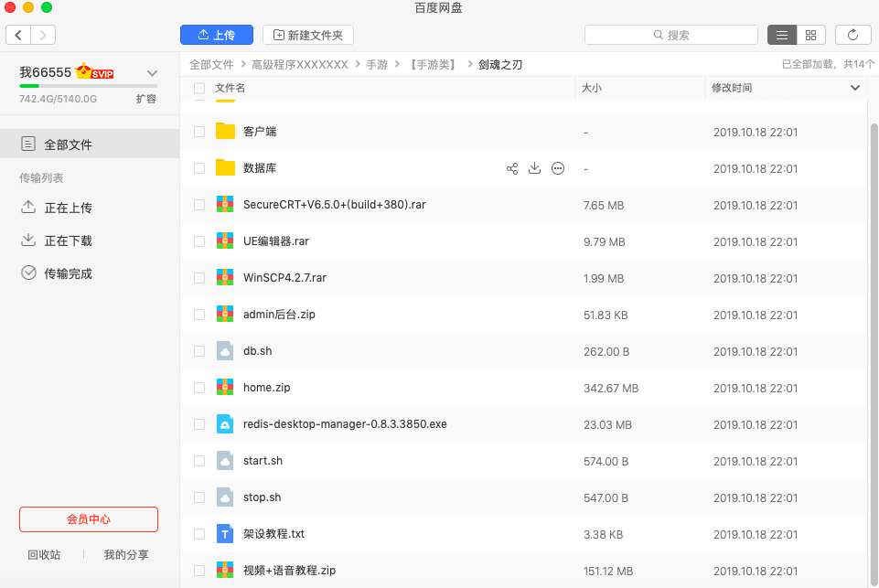Click the 上传 upload button
The height and width of the screenshot is (588, 879).
tap(216, 35)
